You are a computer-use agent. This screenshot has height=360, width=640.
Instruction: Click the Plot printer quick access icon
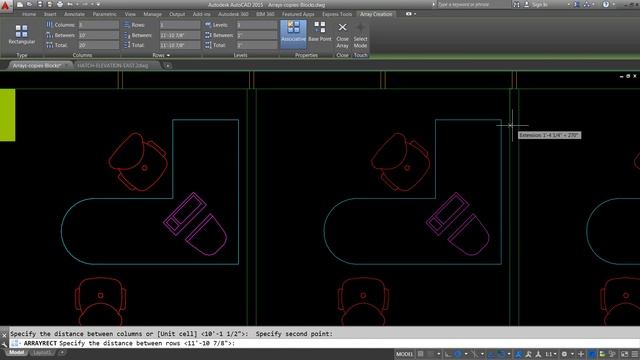pyautogui.click(x=60, y=4)
